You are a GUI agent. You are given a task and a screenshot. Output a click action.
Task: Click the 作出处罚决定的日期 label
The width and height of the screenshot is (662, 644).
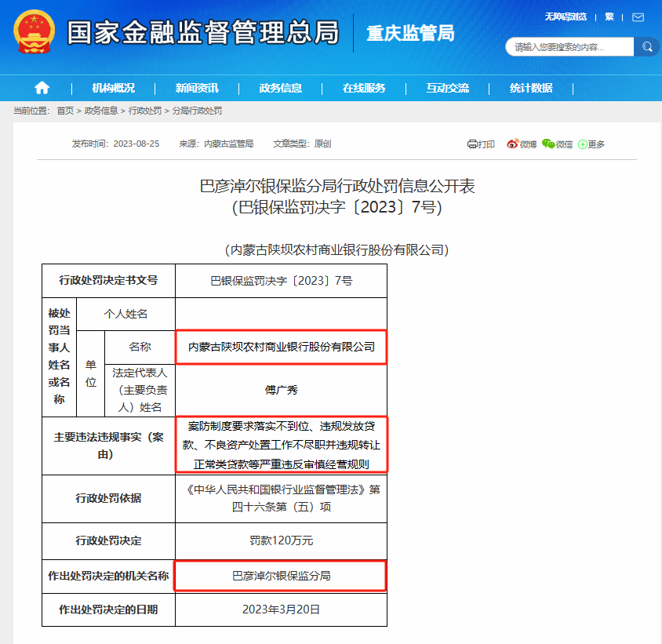[108, 609]
